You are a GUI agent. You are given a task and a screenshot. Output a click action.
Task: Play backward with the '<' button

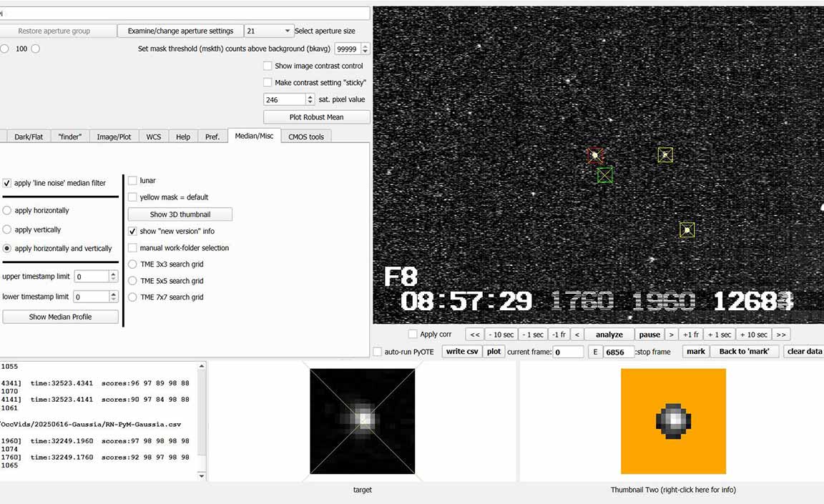click(x=577, y=335)
